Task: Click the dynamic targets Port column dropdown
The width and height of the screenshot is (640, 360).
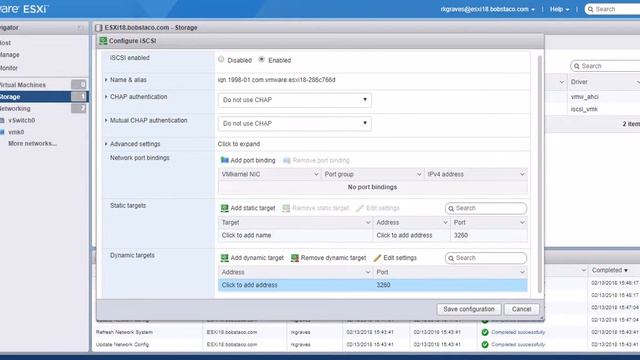Action: coord(522,272)
